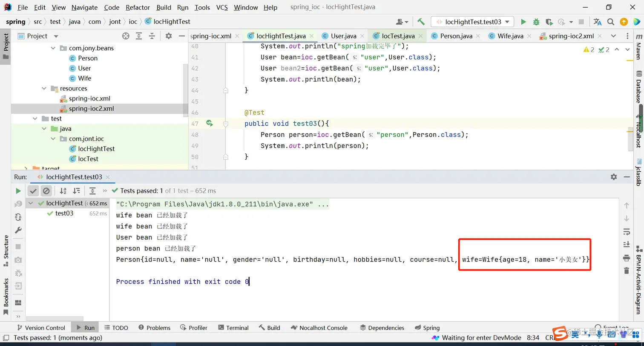Sort test results alphabetically

(x=63, y=191)
